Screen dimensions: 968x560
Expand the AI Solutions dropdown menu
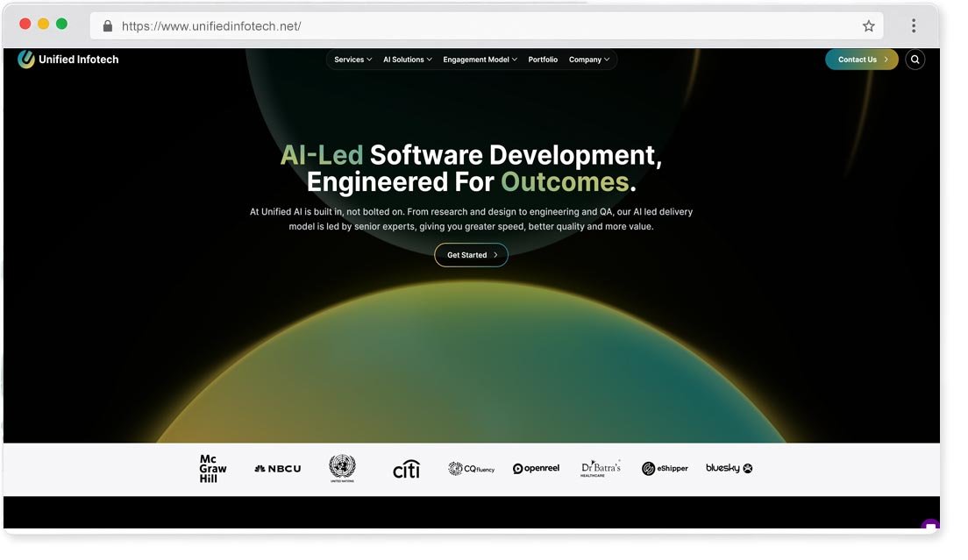pyautogui.click(x=408, y=60)
